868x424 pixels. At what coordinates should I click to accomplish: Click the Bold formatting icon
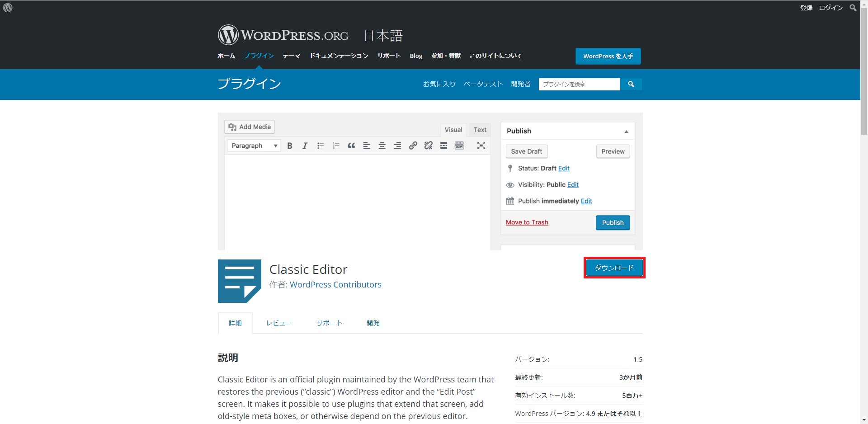pyautogui.click(x=290, y=146)
